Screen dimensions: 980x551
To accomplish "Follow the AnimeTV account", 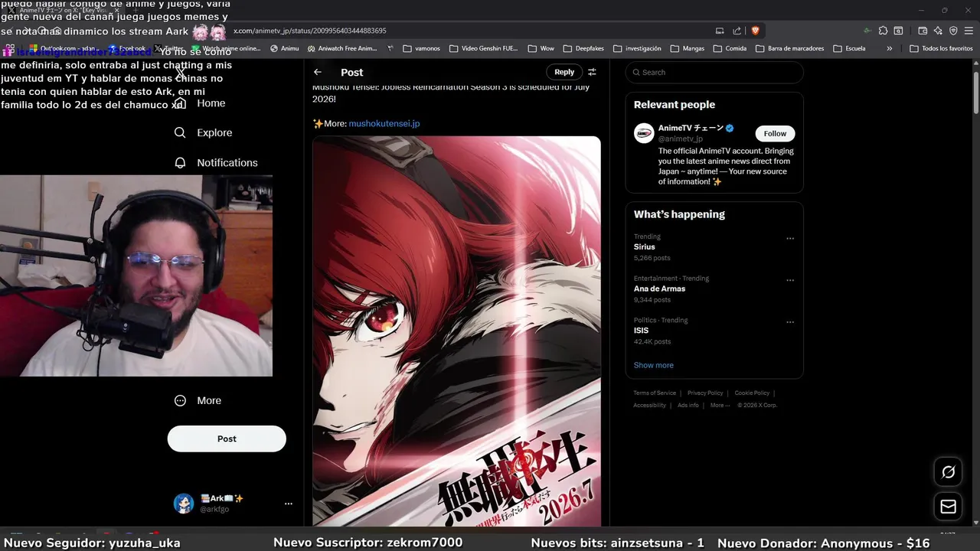I will coord(775,133).
